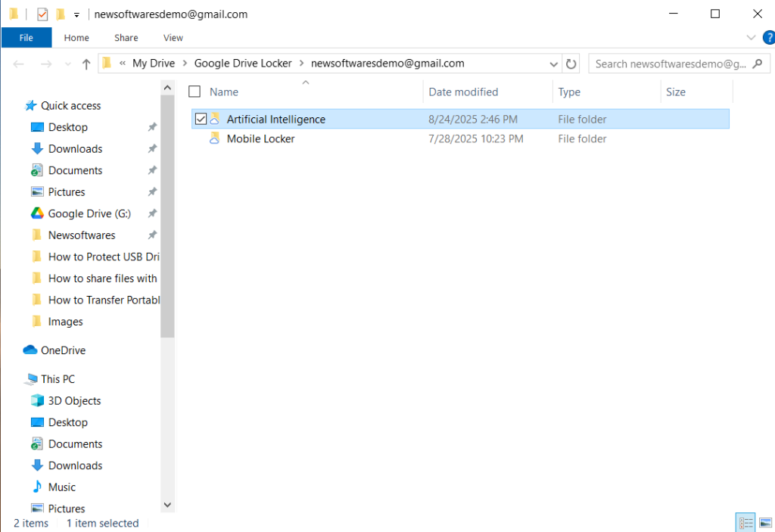
Task: Open OneDrive in navigation pane
Action: 63,350
